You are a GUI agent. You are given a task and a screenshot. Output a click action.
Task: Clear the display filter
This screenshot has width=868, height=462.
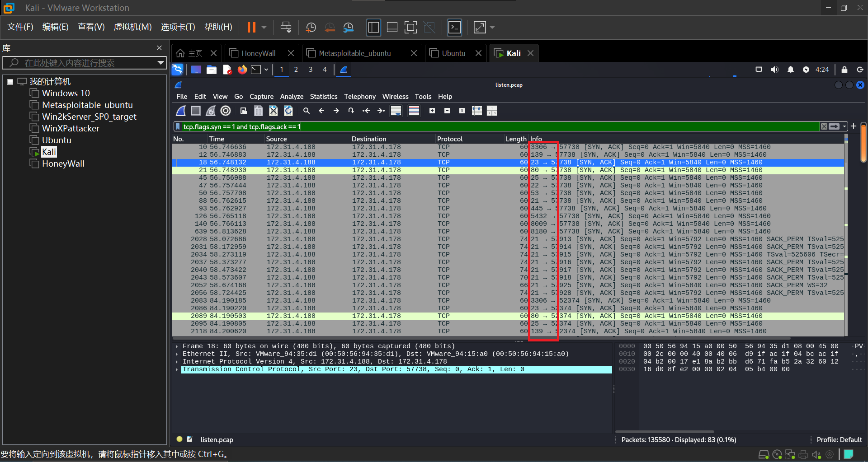(x=824, y=126)
